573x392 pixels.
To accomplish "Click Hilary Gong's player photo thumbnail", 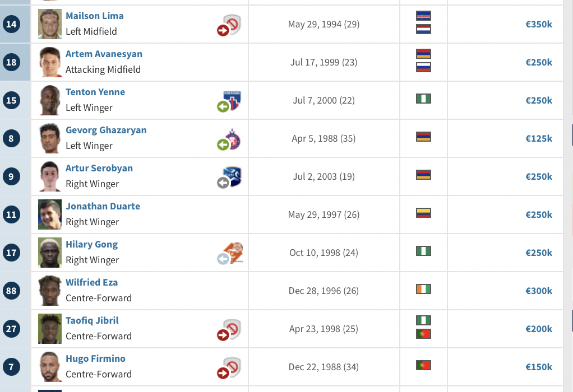I will (50, 253).
